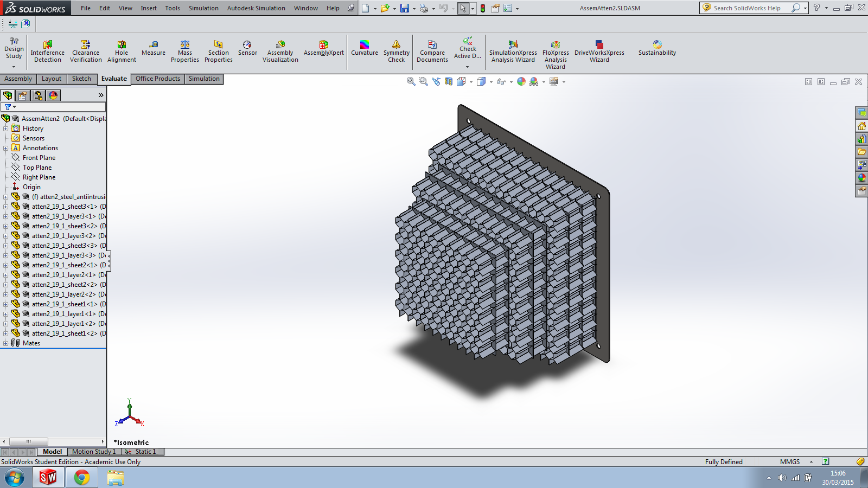Expand the History tree node

pyautogui.click(x=6, y=129)
